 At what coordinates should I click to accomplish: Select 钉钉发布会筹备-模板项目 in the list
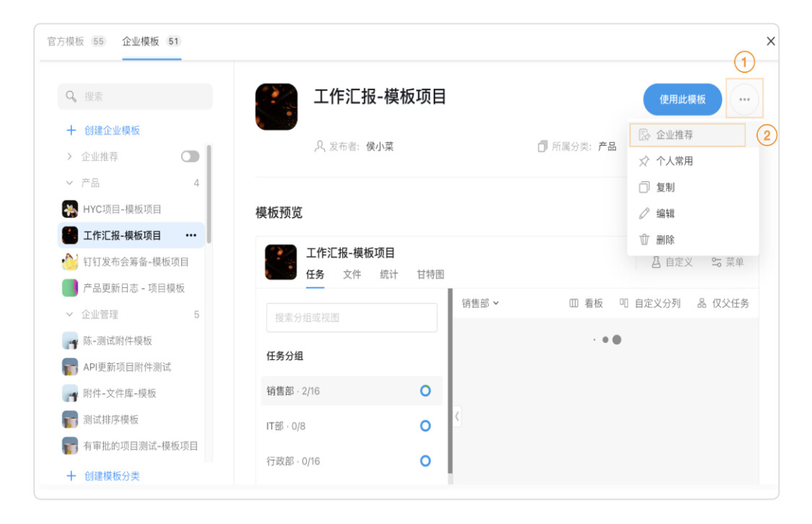(132, 262)
